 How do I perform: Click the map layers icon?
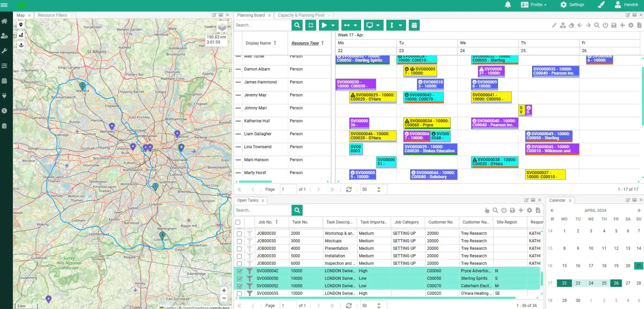point(222,27)
